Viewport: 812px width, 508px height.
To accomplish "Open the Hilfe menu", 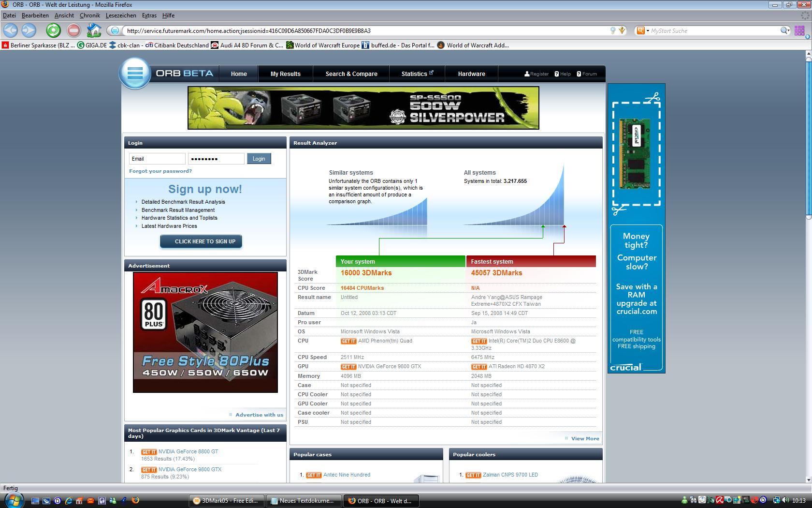I will (x=169, y=15).
